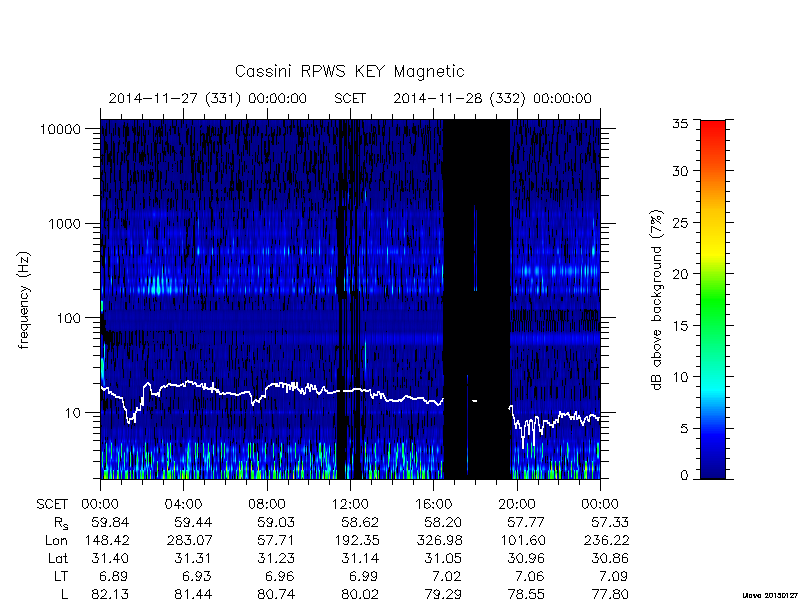
Task: Click the 10 Hz frequency axis label
Action: 73,413
